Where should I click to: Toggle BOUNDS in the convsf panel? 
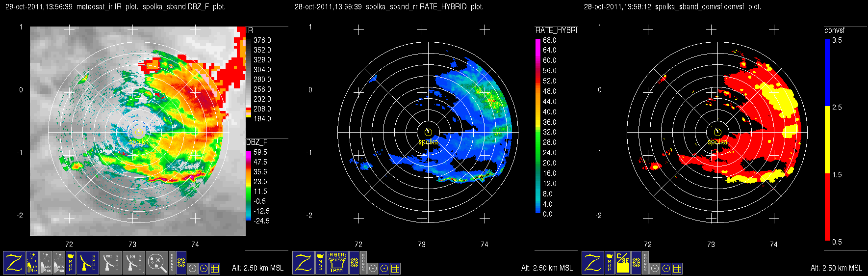(x=645, y=263)
